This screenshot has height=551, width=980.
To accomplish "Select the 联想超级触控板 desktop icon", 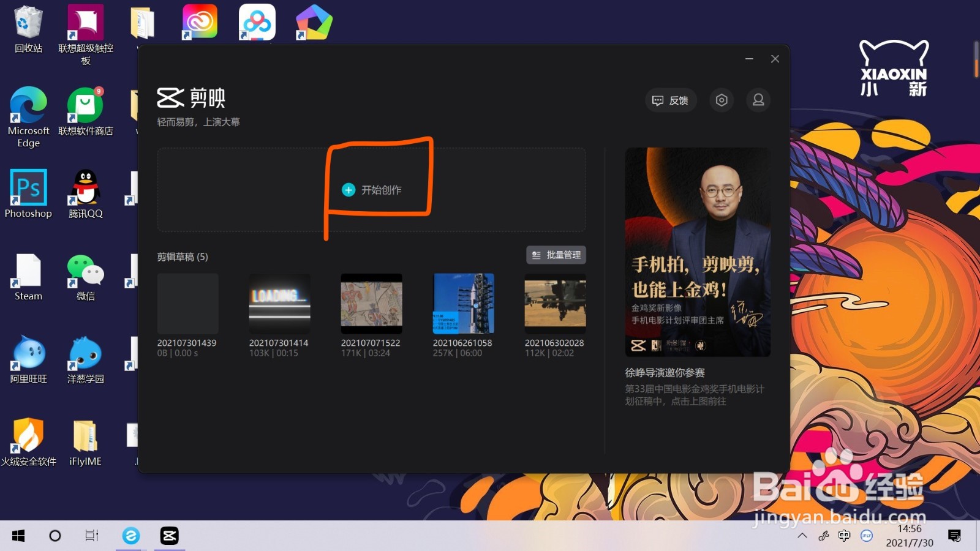I will [x=86, y=35].
